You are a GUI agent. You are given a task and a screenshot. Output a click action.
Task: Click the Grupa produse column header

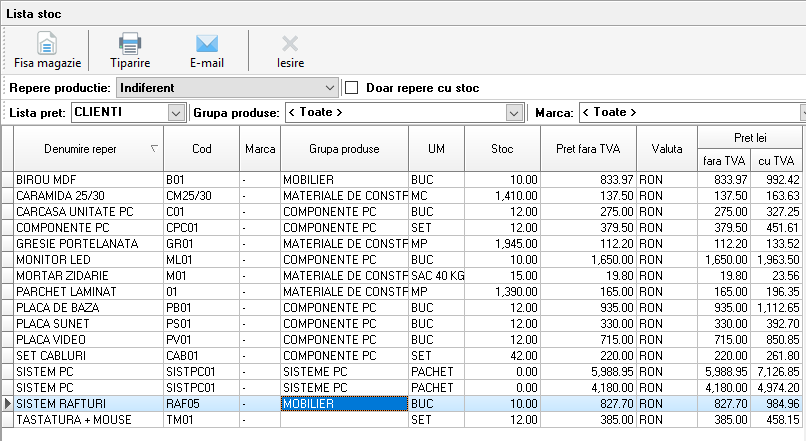[x=344, y=149]
